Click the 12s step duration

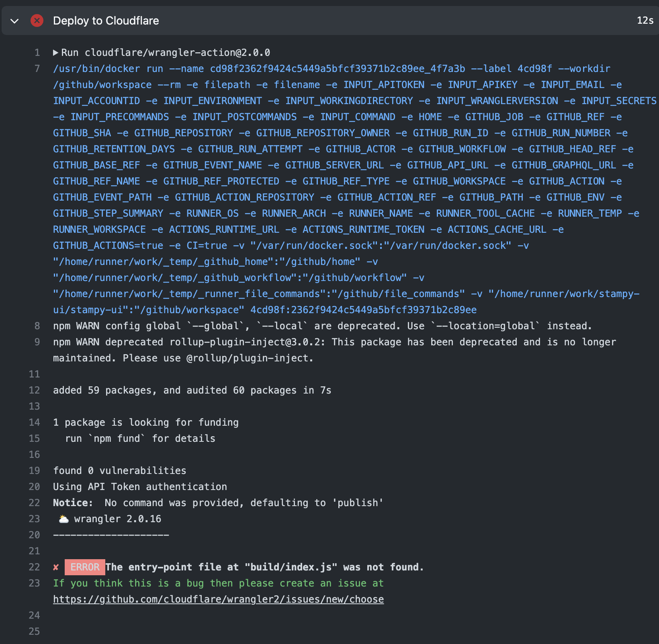click(x=645, y=21)
